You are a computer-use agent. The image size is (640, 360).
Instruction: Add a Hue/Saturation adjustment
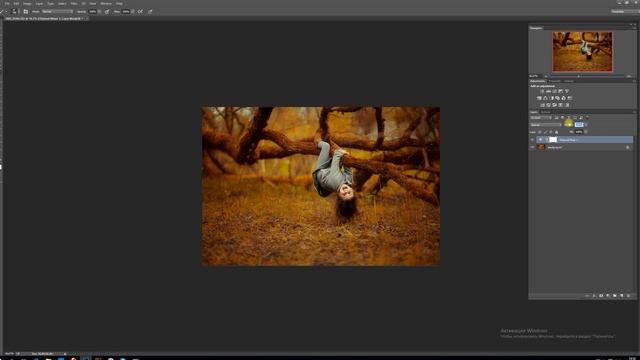[x=539, y=98]
